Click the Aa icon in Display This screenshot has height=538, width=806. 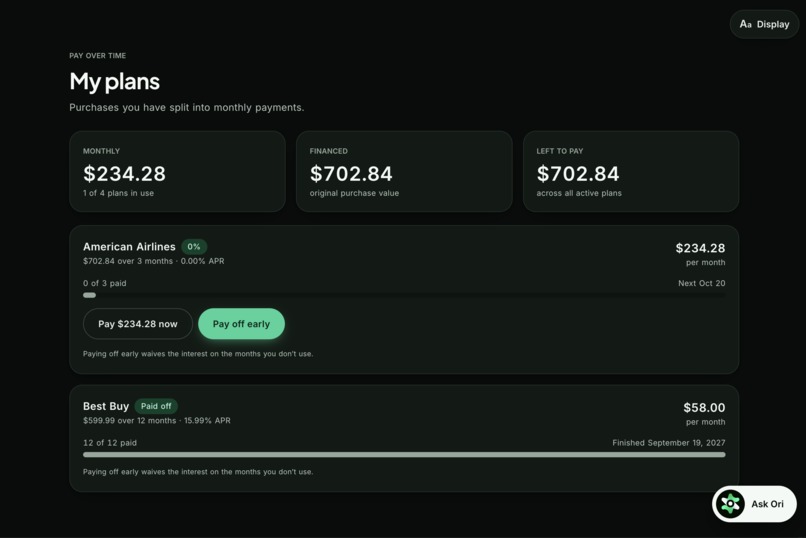(745, 24)
